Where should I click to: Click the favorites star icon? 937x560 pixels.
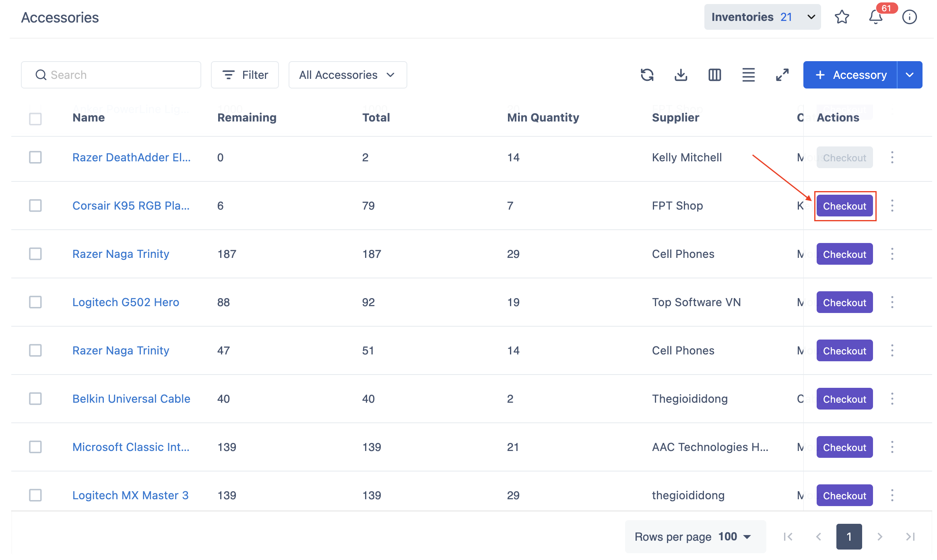pyautogui.click(x=842, y=17)
